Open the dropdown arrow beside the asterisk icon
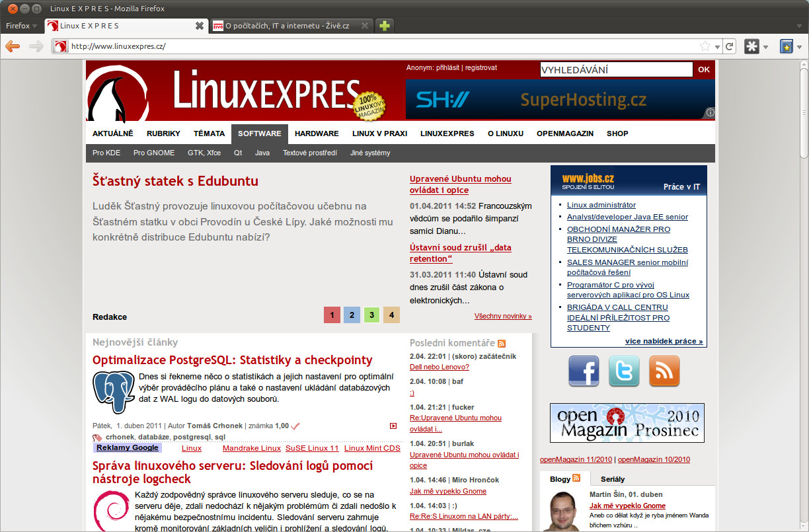 (765, 47)
